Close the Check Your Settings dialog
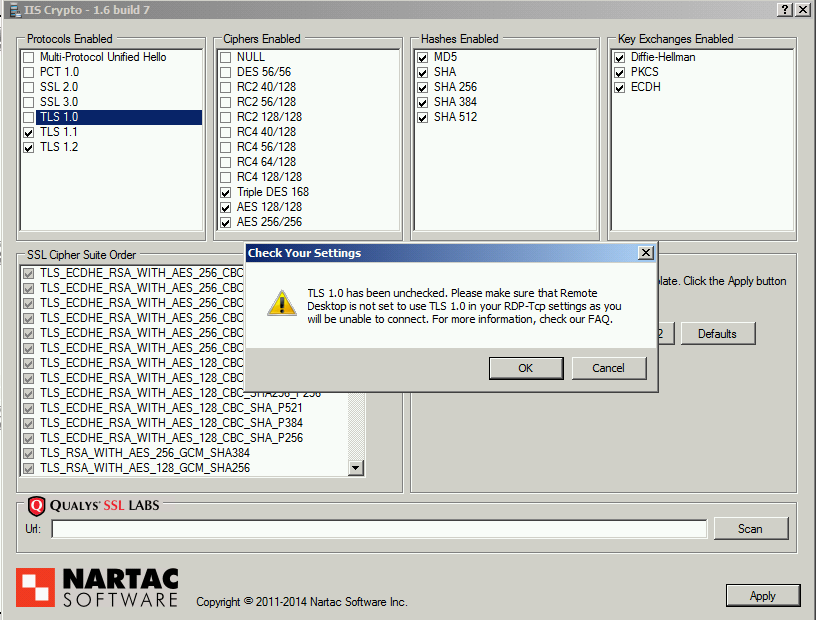The width and height of the screenshot is (816, 620). (x=645, y=252)
